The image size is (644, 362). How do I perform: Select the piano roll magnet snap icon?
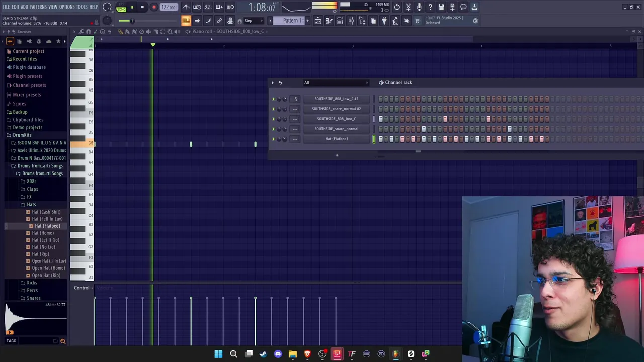pyautogui.click(x=88, y=32)
